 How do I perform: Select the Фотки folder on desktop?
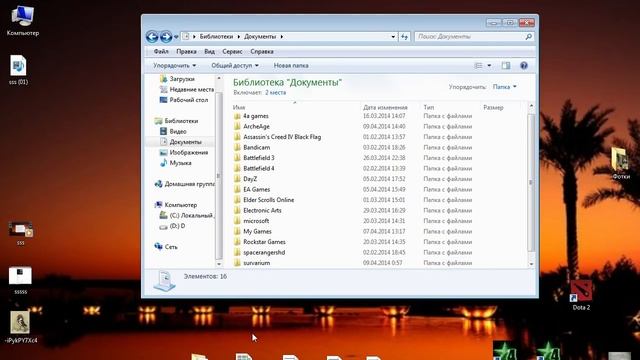point(621,163)
